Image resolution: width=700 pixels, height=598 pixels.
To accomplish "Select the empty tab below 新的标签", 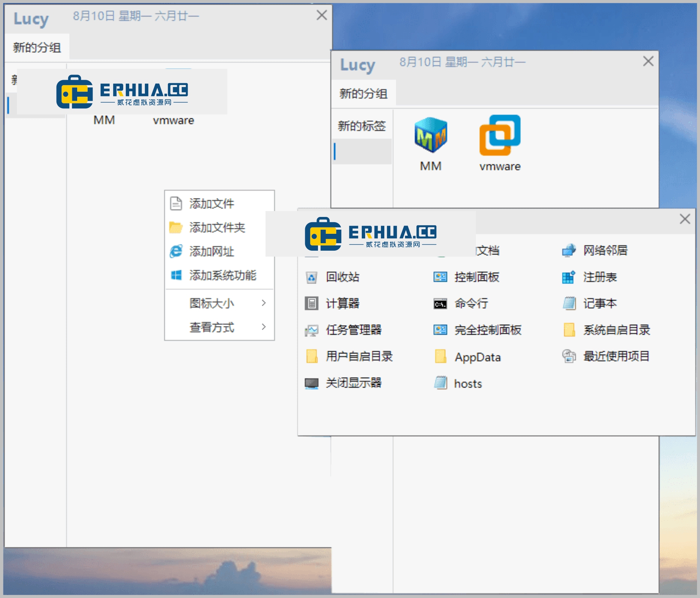I will 362,151.
